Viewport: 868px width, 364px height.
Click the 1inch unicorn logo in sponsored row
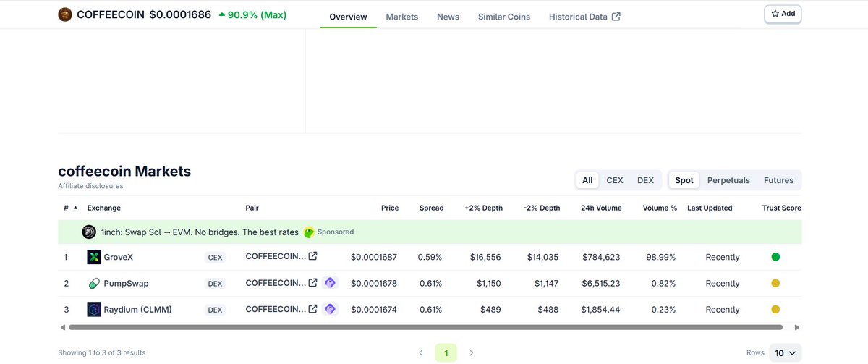(89, 232)
